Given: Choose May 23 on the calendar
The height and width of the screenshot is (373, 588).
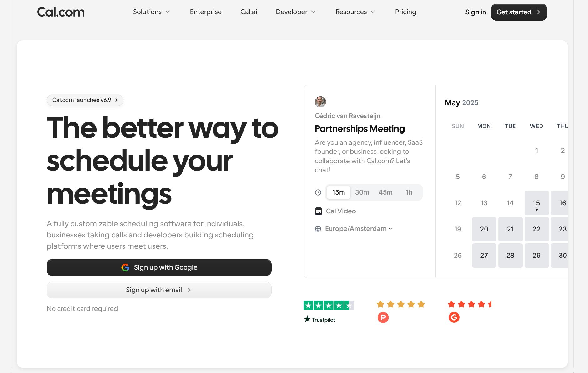Looking at the screenshot, I should point(560,229).
